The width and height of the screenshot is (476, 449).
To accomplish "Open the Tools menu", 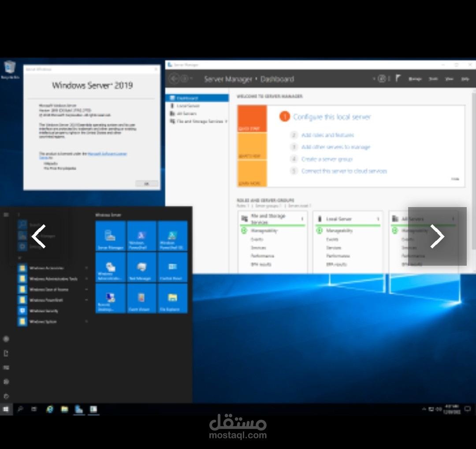I will coord(433,79).
